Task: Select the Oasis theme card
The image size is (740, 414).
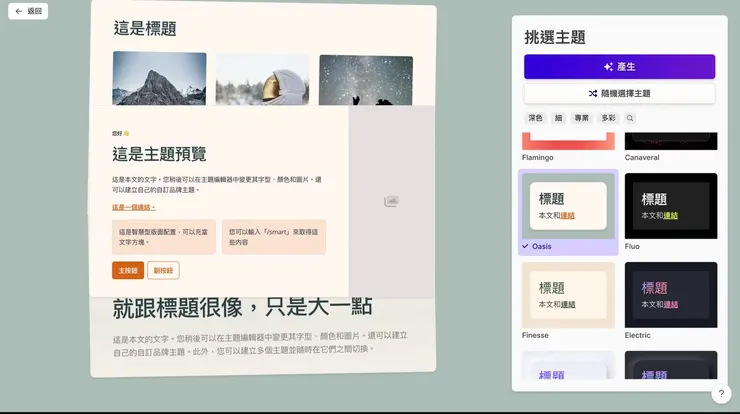Action: (568, 212)
